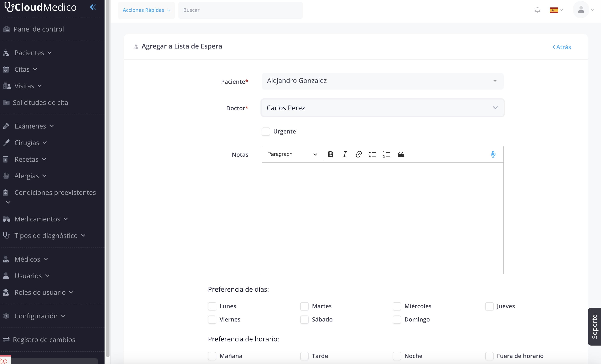The height and width of the screenshot is (364, 601).
Task: Open the Acciones Rápidas button
Action: pyautogui.click(x=146, y=10)
